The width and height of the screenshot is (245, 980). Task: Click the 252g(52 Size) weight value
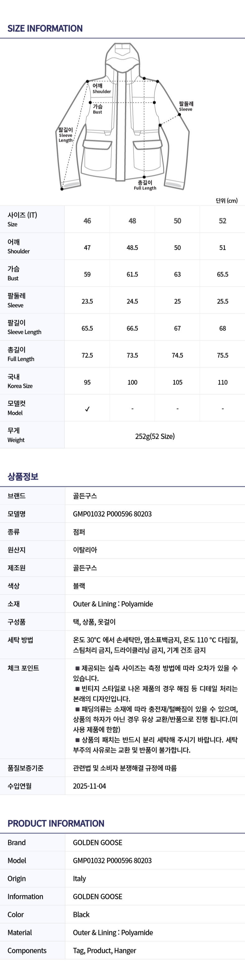click(x=155, y=436)
